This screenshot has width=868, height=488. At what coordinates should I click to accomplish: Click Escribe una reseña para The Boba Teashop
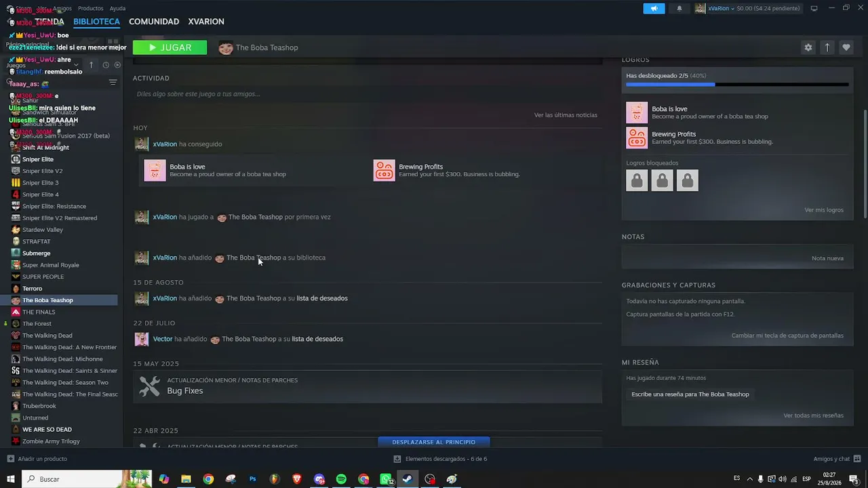690,394
